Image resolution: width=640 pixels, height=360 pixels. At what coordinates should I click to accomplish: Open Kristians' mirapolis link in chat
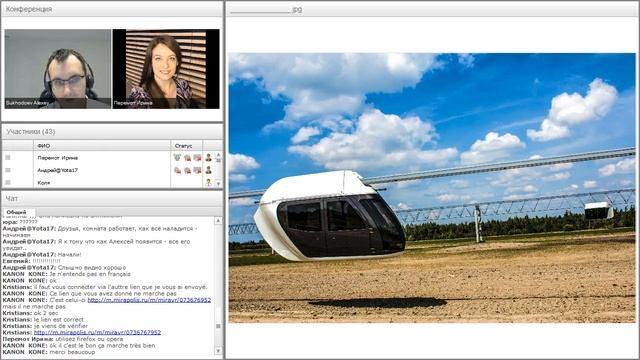pyautogui.click(x=97, y=333)
